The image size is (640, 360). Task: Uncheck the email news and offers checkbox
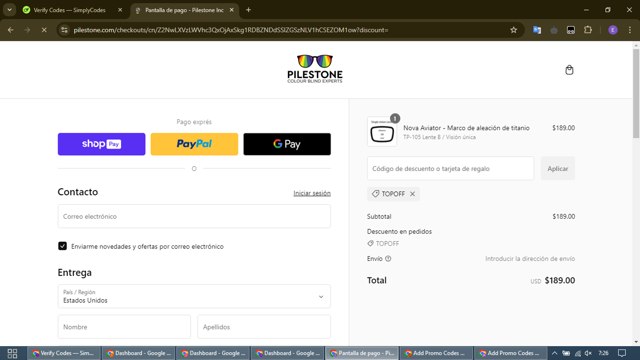[62, 246]
